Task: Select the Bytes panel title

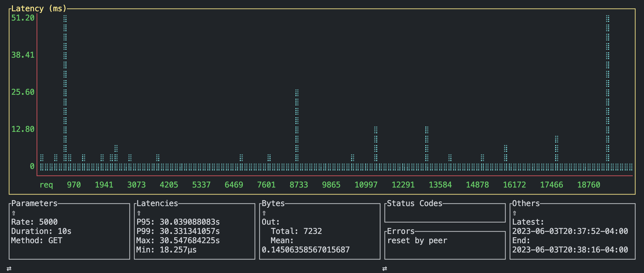Action: coord(273,203)
